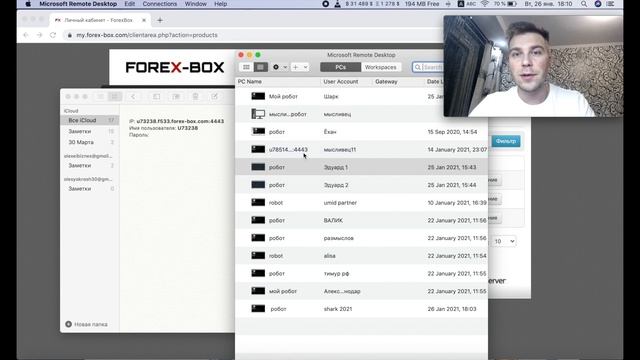
Task: Switch Remote Desktop to list view
Action: (260, 67)
